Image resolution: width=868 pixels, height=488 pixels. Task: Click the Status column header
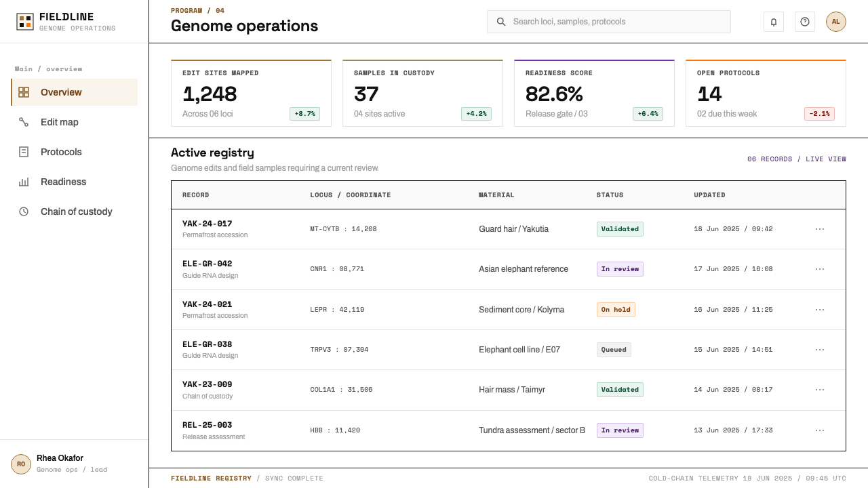click(x=610, y=195)
